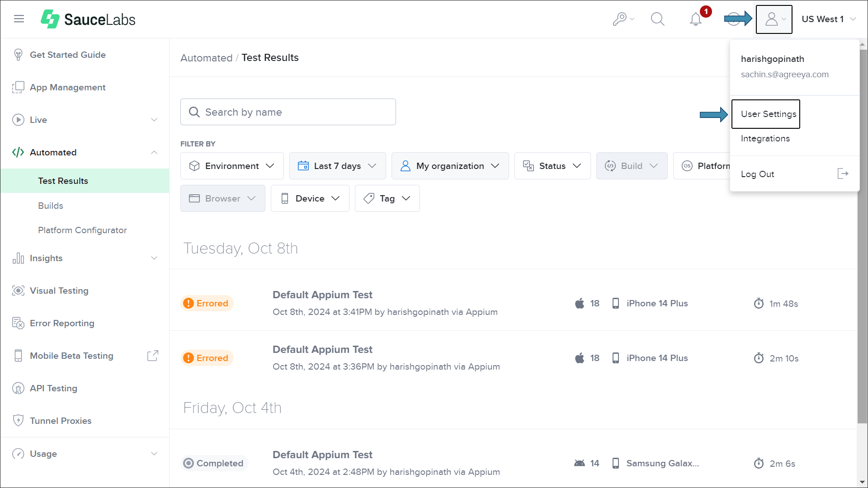Viewport: 868px width, 488px height.
Task: Open the access key icon menu
Action: click(623, 19)
